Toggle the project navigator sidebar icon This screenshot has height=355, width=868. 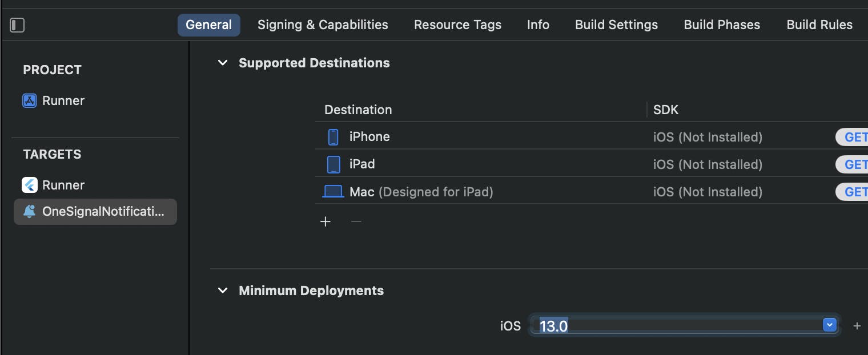point(17,25)
